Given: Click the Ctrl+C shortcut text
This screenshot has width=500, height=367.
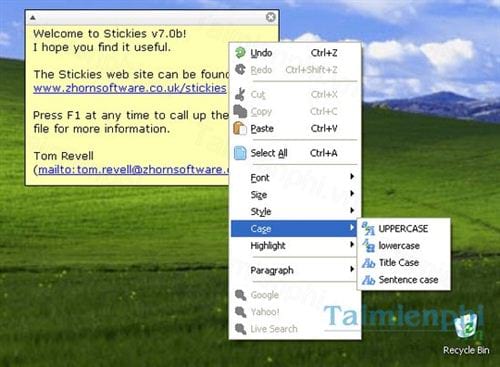Looking at the screenshot, I should pos(324,112).
